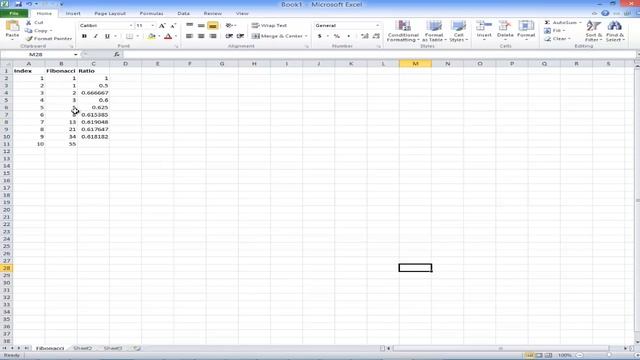Open Cell Styles gallery
This screenshot has height=360, width=640.
[458, 31]
